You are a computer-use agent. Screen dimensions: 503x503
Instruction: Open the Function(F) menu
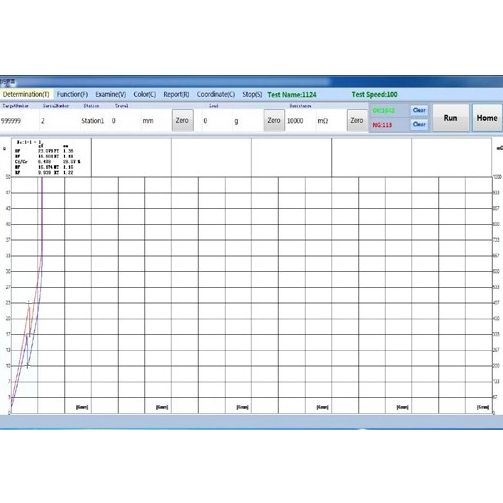coord(72,94)
